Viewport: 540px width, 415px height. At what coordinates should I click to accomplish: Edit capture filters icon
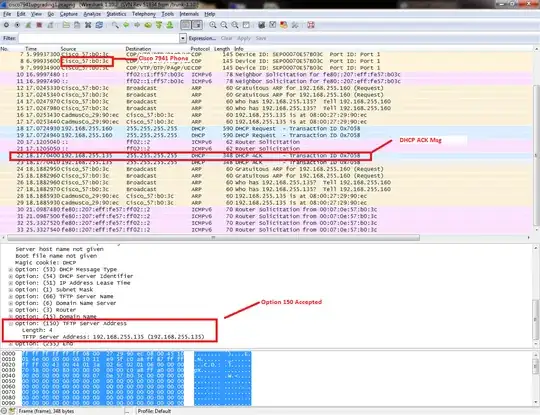[x=262, y=25]
